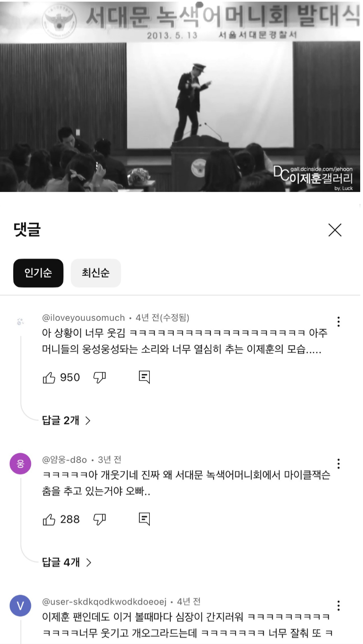Open @얌웅-d8o username link
363x644 pixels.
64,459
